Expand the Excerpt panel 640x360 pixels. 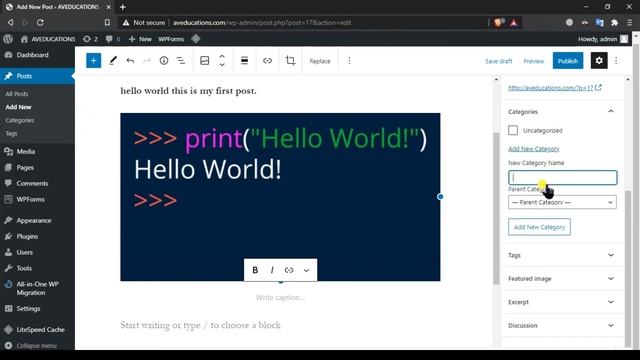pyautogui.click(x=562, y=302)
